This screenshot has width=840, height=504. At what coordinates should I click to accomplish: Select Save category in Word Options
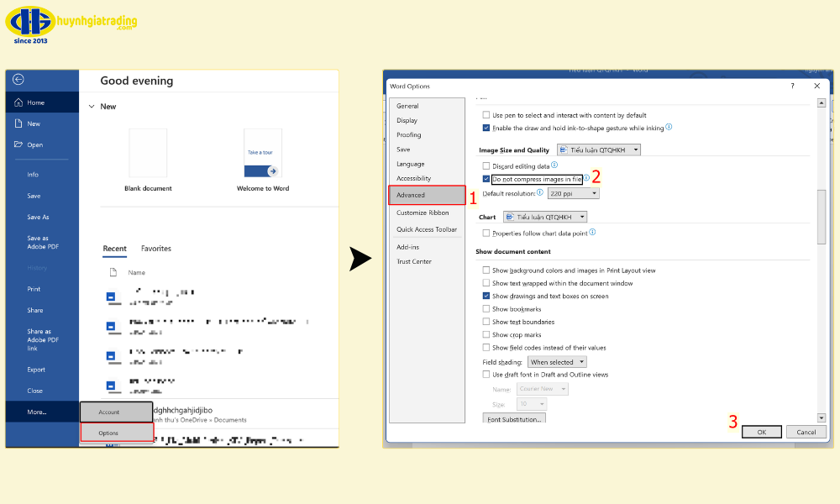click(x=403, y=150)
